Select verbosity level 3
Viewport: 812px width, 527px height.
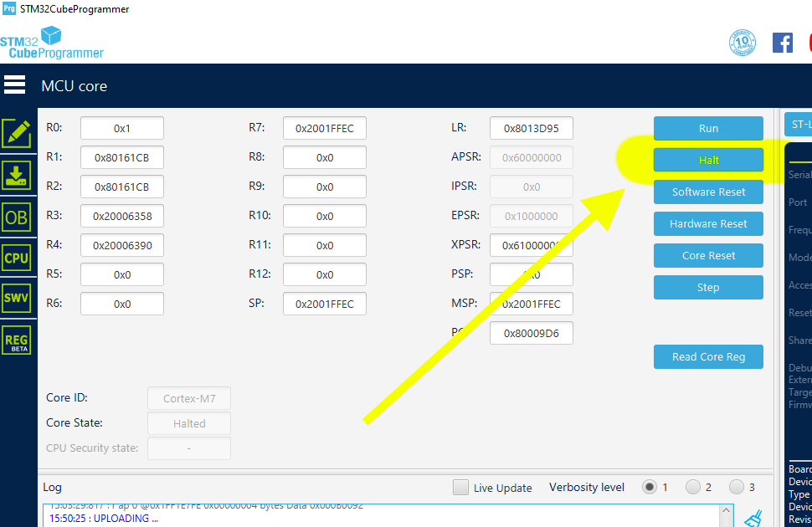pos(737,487)
